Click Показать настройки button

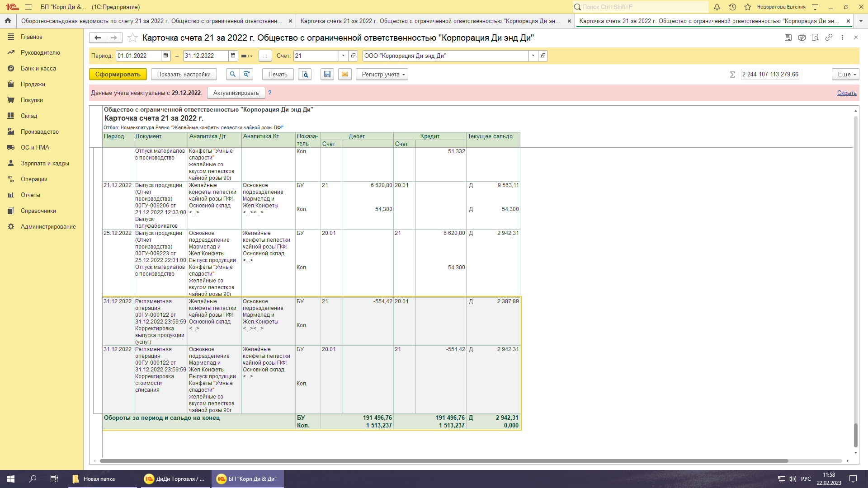(184, 74)
